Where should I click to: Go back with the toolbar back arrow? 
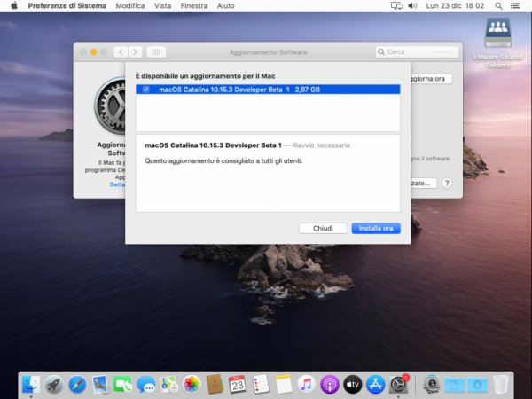(x=121, y=52)
